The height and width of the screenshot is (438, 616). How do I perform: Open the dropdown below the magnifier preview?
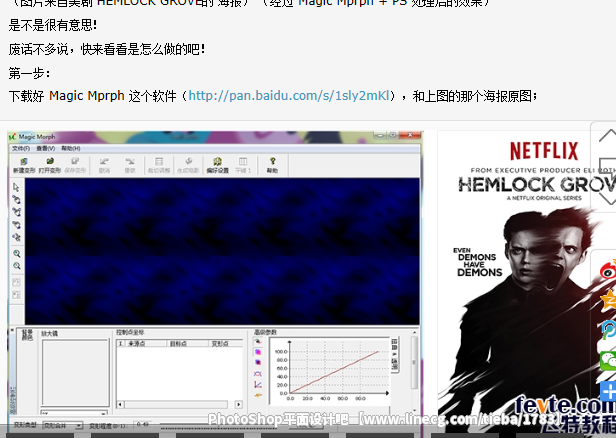[x=74, y=413]
